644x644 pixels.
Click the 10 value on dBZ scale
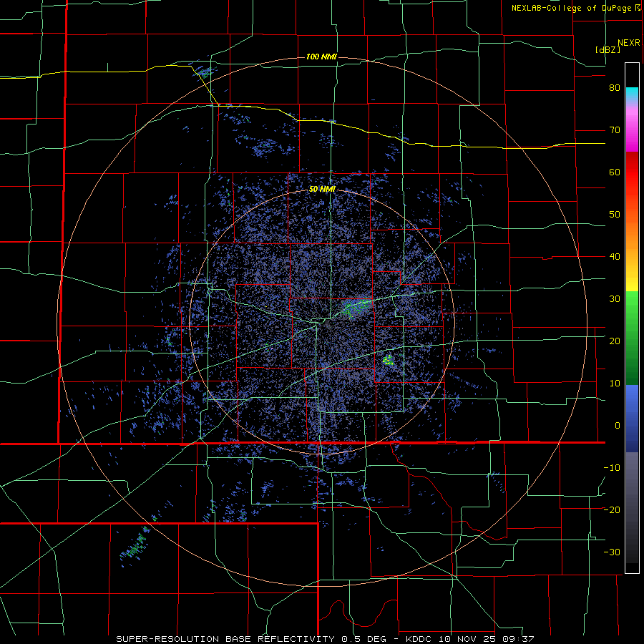[615, 384]
